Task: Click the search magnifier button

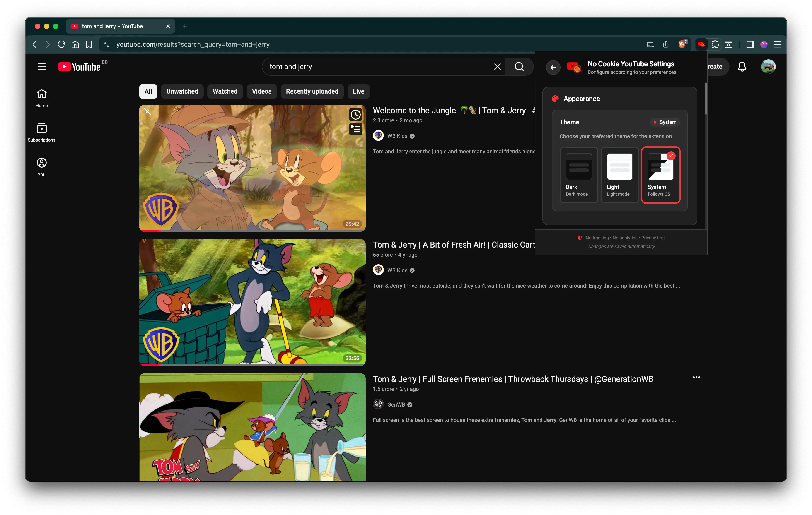Action: click(x=519, y=66)
